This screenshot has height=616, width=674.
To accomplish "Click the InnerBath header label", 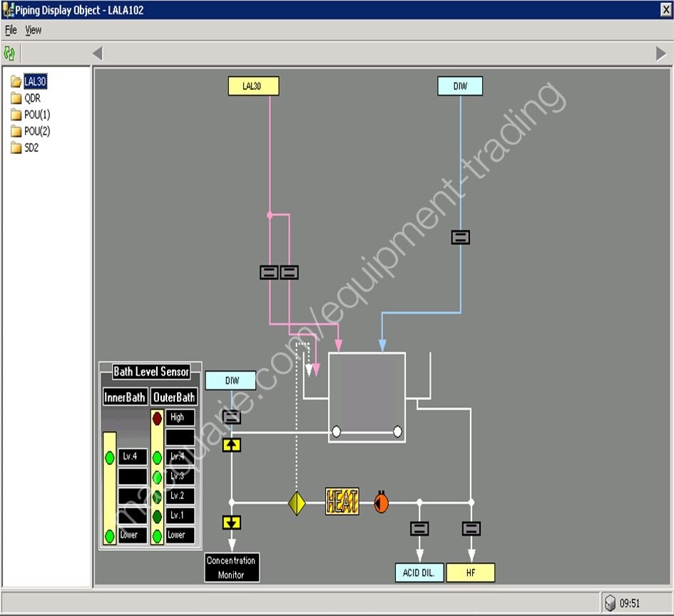I will coord(125,397).
